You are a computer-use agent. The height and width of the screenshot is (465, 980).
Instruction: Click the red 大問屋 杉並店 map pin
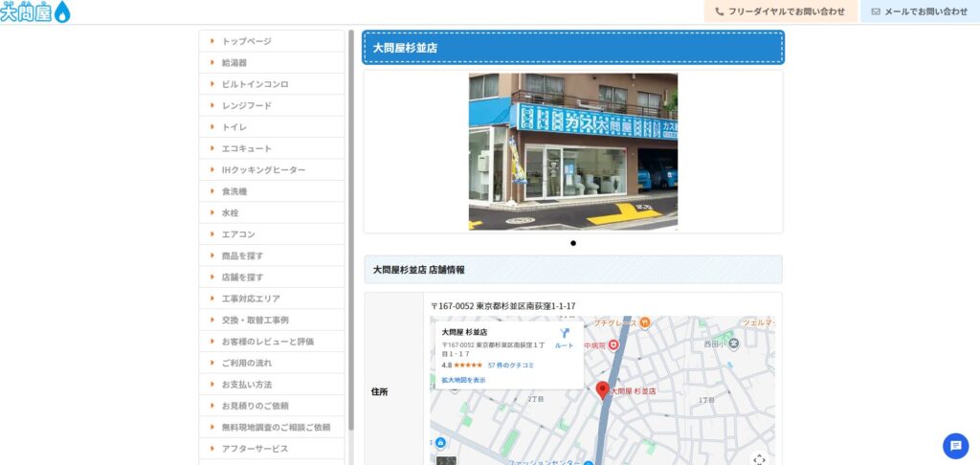tap(602, 388)
